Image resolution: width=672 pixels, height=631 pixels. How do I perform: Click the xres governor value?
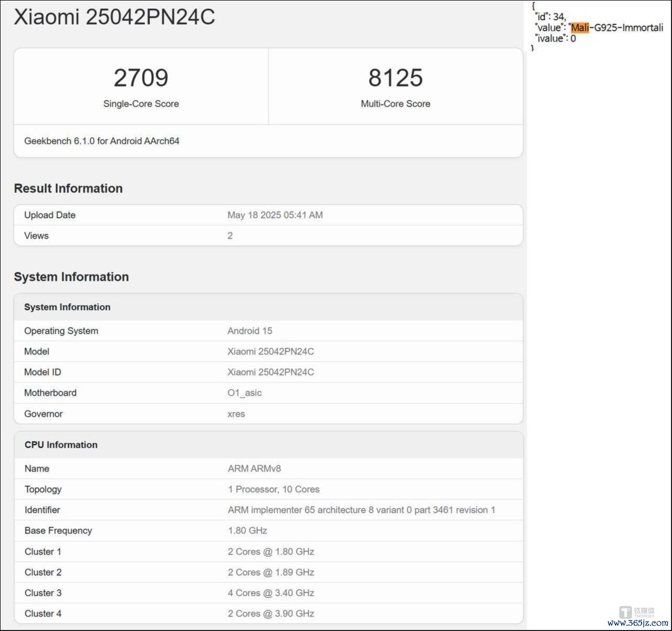[x=236, y=414]
